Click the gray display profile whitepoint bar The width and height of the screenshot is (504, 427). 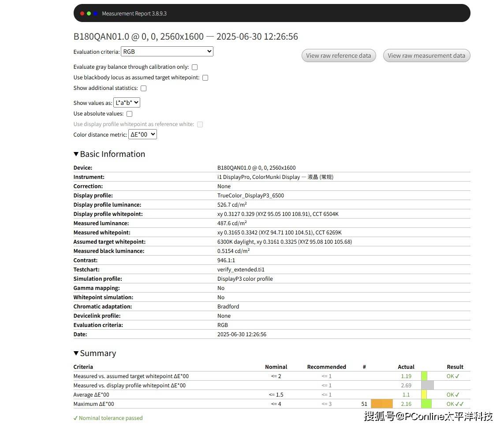[x=427, y=386]
